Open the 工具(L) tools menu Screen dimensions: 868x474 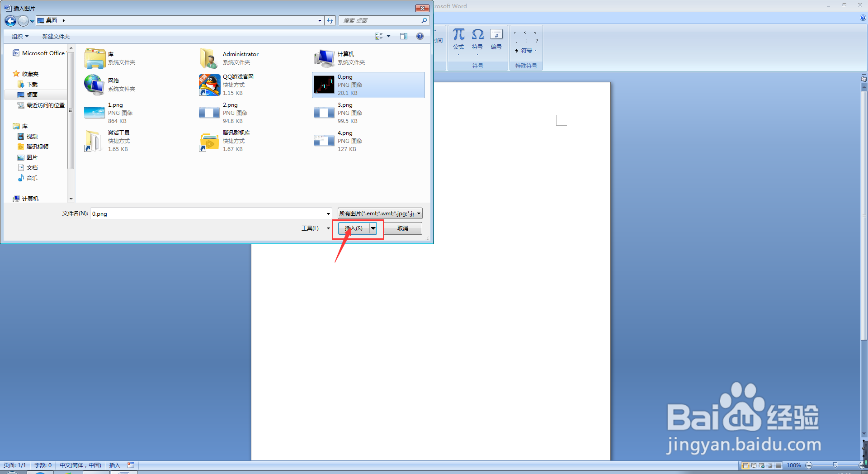316,228
